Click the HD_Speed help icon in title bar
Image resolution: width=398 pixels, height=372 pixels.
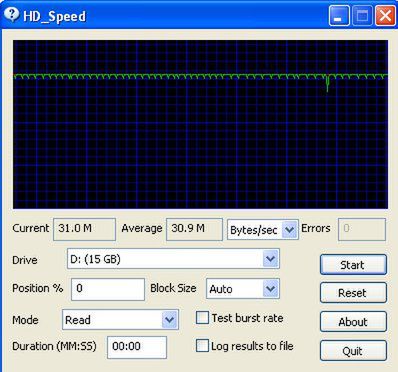(11, 15)
